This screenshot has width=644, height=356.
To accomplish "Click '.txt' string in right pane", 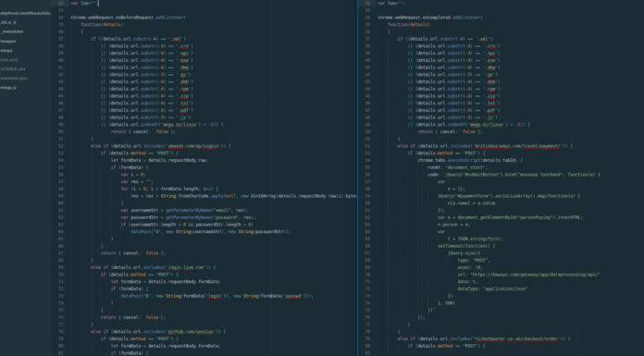I will (x=491, y=103).
